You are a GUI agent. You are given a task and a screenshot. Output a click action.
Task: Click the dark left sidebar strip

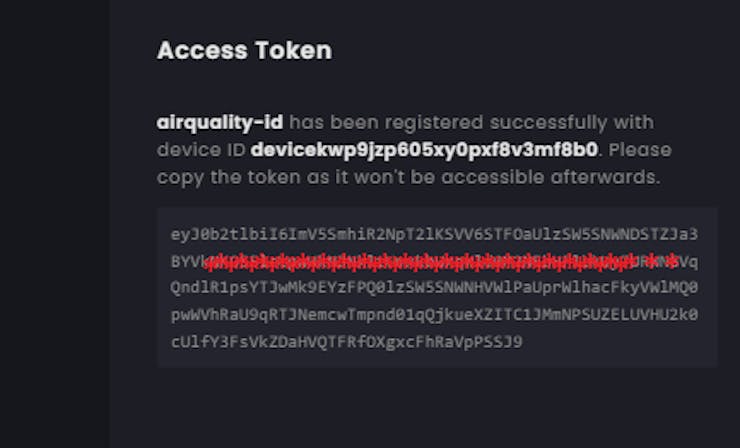(x=54, y=224)
